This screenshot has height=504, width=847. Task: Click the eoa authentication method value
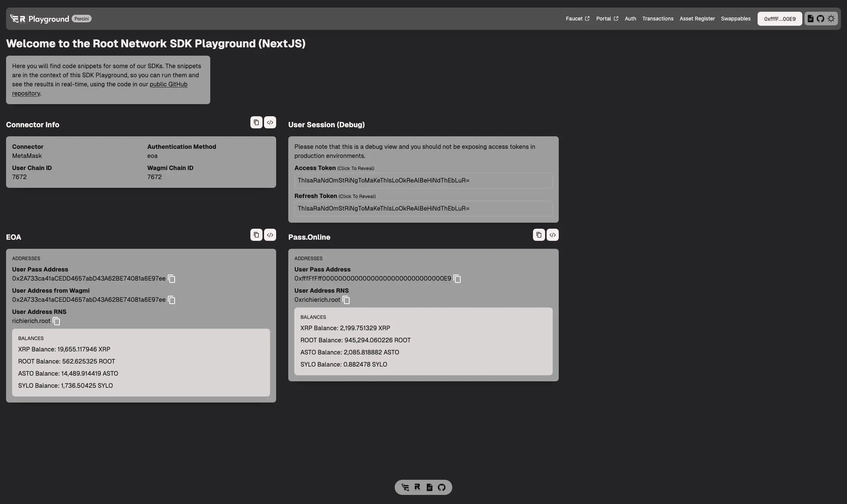pyautogui.click(x=152, y=156)
